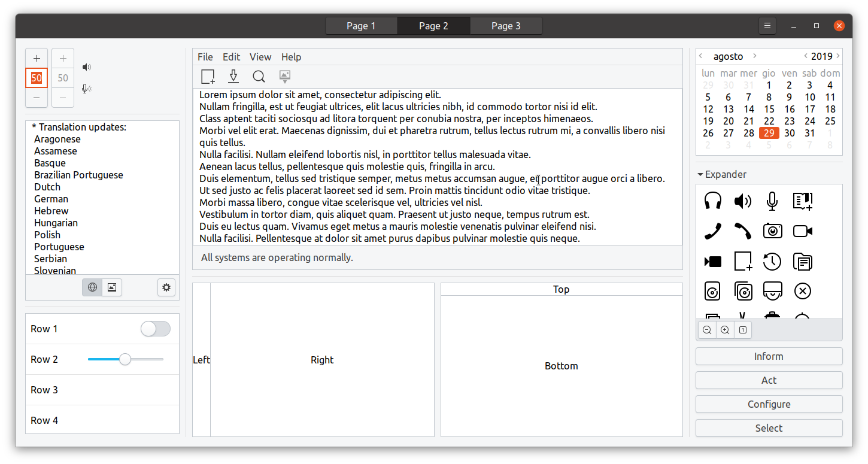
Task: Click the speaker volume icon near the spin buttons
Action: [87, 67]
